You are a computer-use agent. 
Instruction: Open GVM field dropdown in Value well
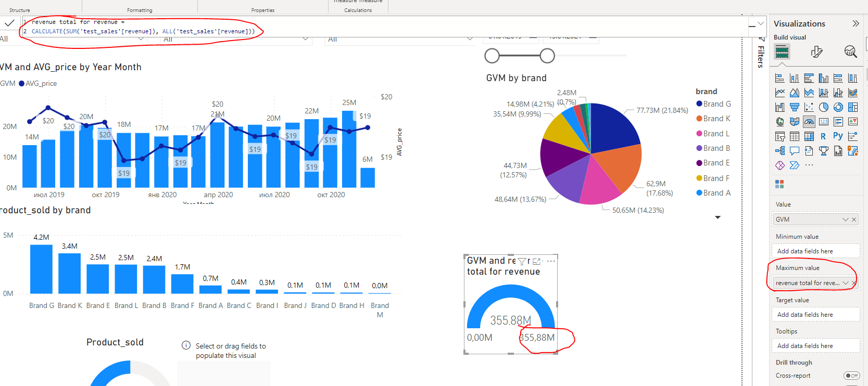pyautogui.click(x=846, y=220)
